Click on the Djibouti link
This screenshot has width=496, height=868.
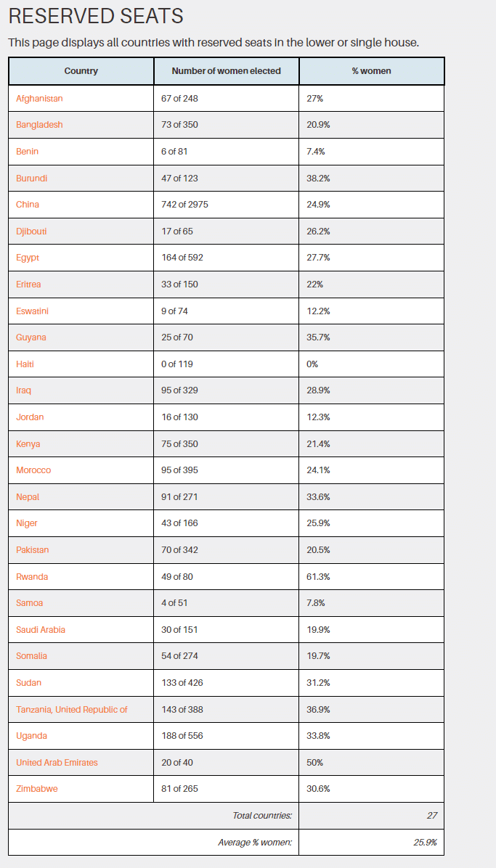pos(31,232)
